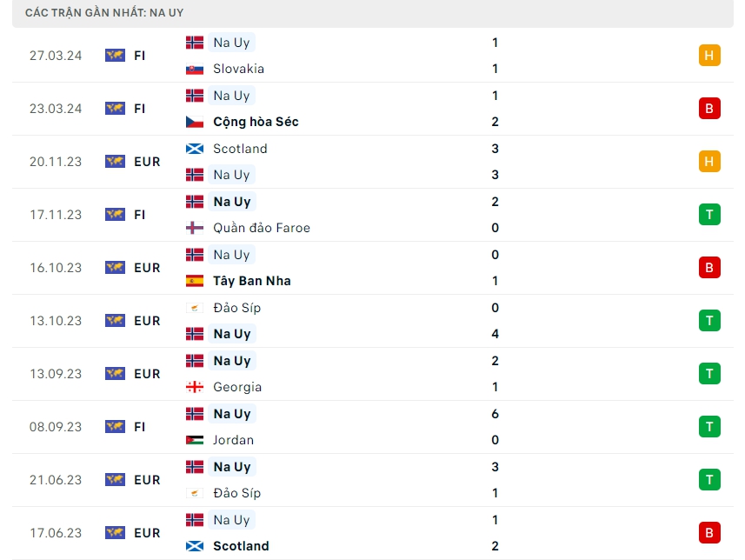Click the Spain flag beside Tây Ban Nha
This screenshot has width=745, height=560.
point(195,281)
